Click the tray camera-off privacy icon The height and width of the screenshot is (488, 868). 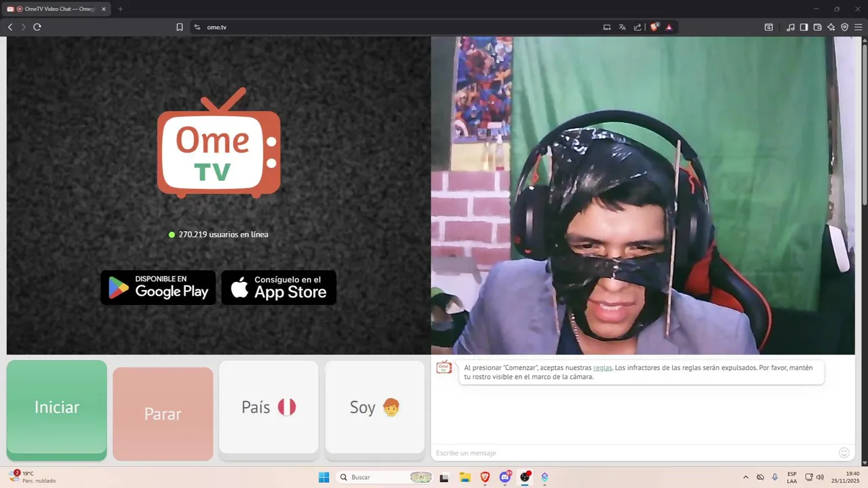click(x=760, y=477)
